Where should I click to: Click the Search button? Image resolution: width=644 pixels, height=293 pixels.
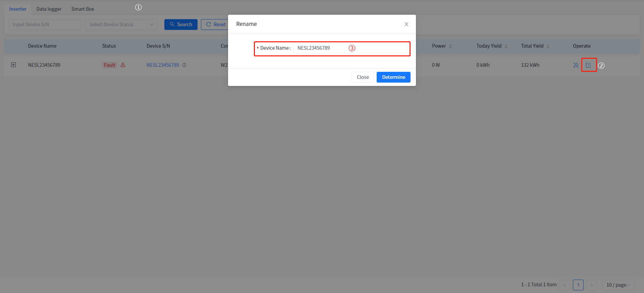(181, 25)
